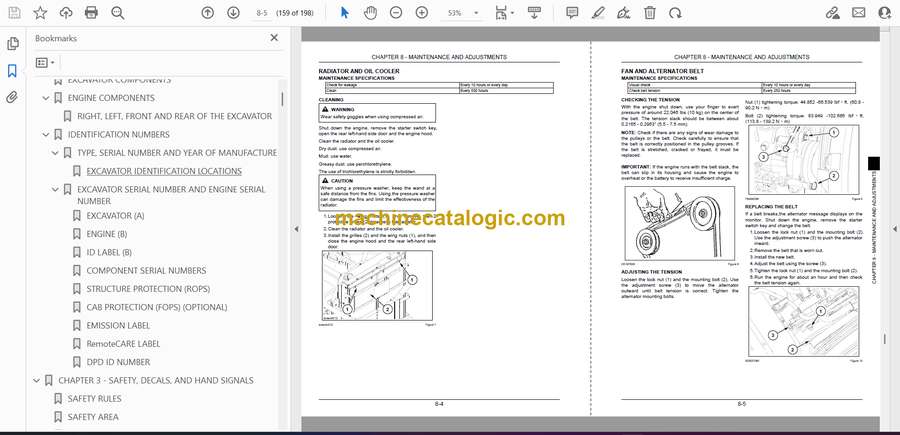Activate the hand pan tool
900x435 pixels.
coord(370,13)
